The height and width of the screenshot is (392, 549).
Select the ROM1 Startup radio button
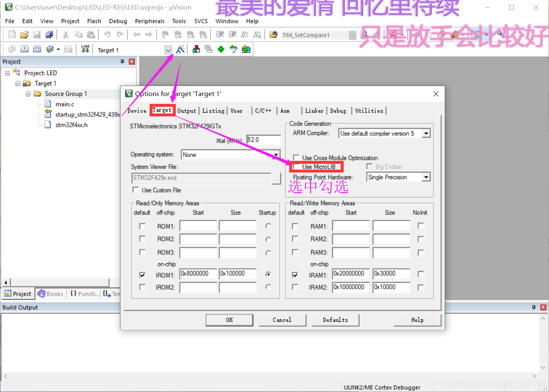point(268,226)
